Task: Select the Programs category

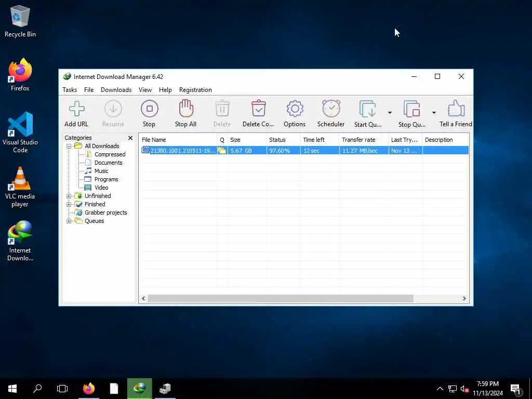Action: pyautogui.click(x=106, y=179)
